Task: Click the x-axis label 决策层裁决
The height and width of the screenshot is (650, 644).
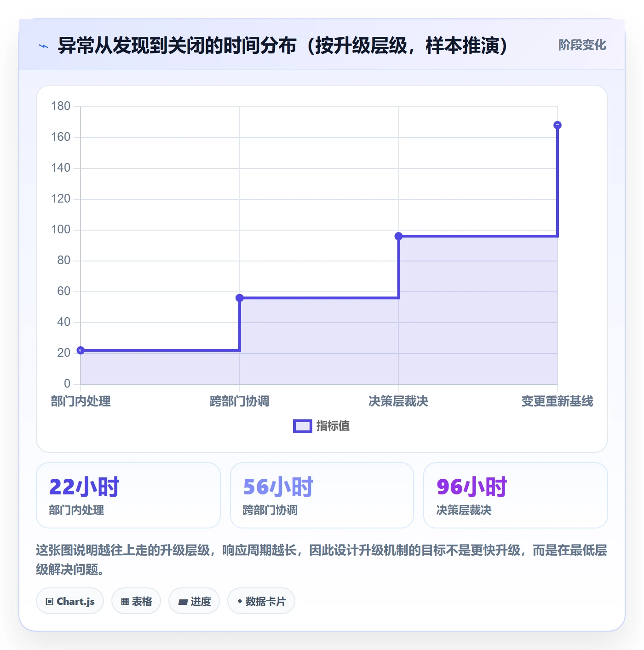Action: coord(398,401)
